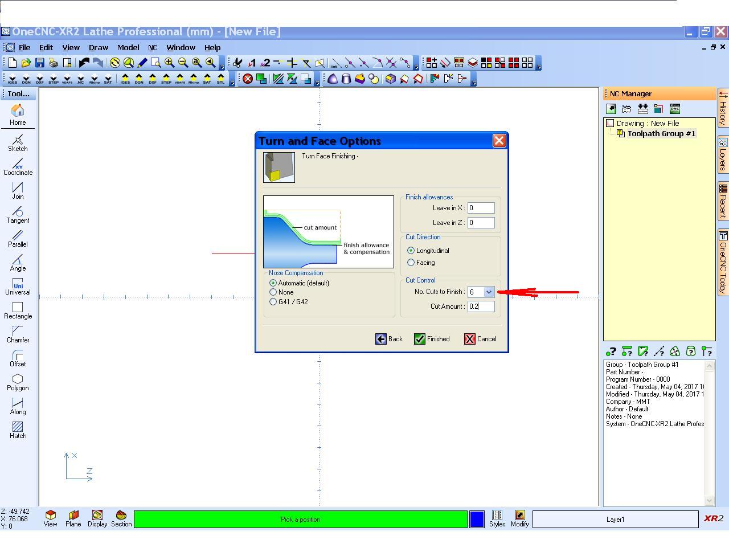The width and height of the screenshot is (729, 560).
Task: Import an IGES file using the down-arrow icon
Action: point(13,79)
